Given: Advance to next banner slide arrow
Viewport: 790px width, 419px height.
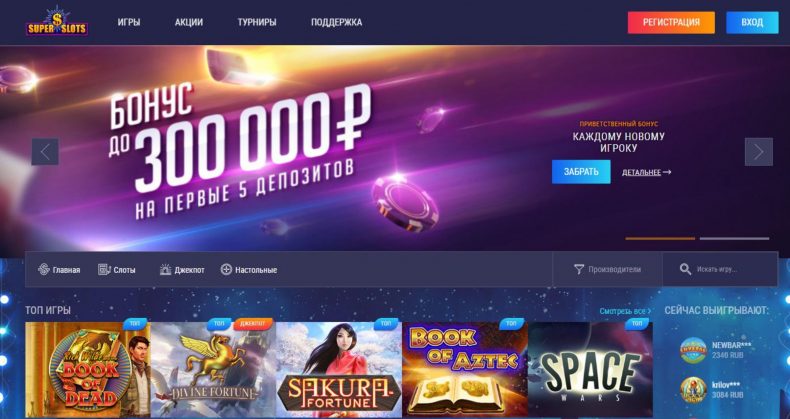Looking at the screenshot, I should tap(759, 152).
